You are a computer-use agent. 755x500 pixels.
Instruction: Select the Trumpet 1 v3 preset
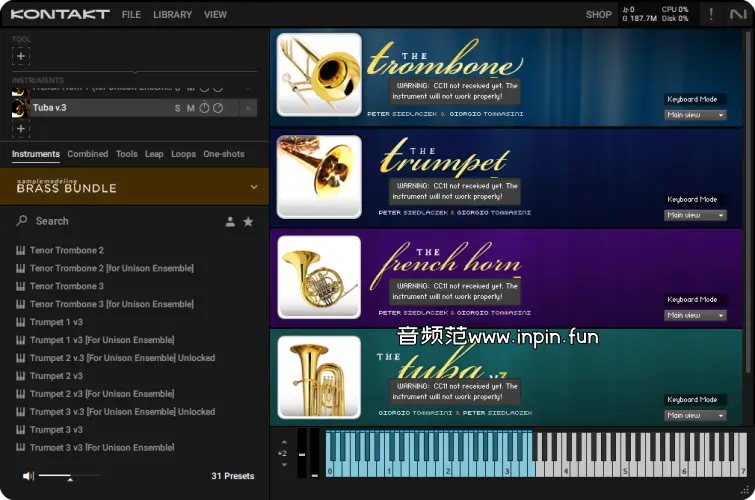[x=56, y=322]
